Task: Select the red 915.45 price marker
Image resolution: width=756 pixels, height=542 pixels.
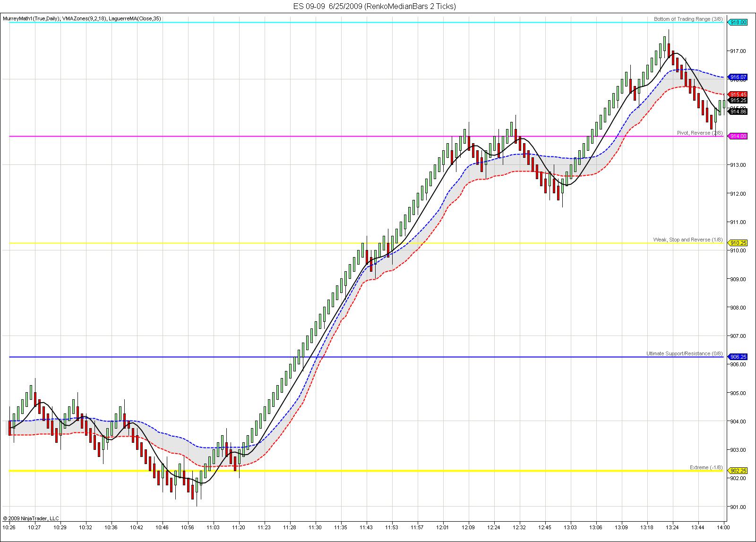Action: (x=738, y=95)
